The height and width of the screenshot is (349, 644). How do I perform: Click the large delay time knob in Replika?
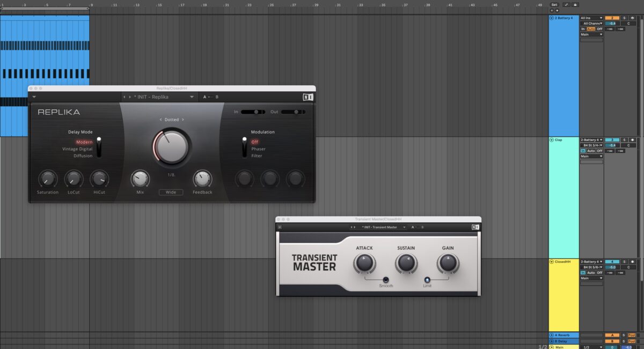[x=171, y=146]
